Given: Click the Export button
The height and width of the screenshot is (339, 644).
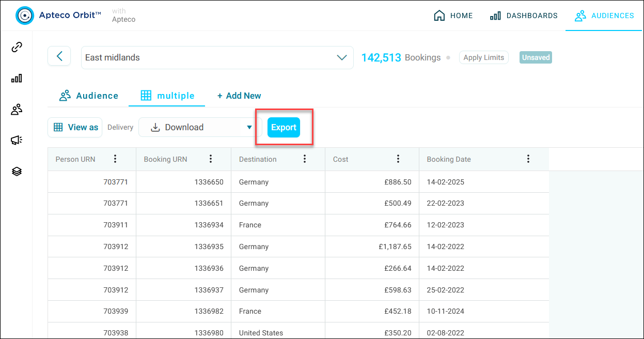Looking at the screenshot, I should 284,127.
